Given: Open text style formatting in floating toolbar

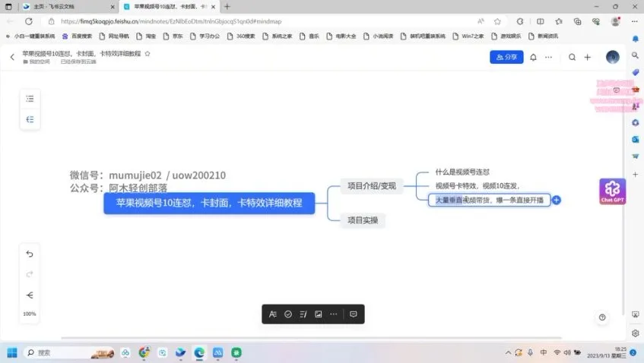Looking at the screenshot, I should point(273,314).
